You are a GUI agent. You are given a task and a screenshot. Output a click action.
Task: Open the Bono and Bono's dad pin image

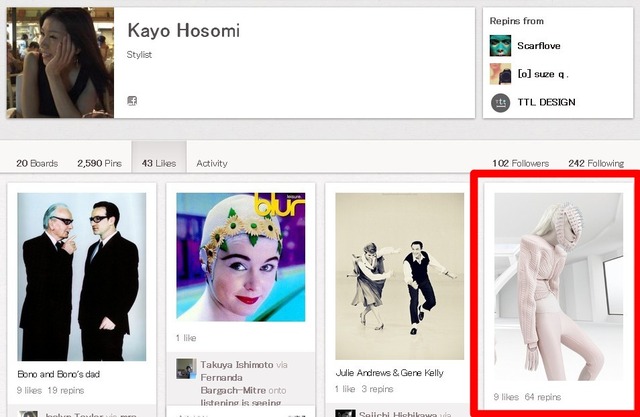point(82,277)
